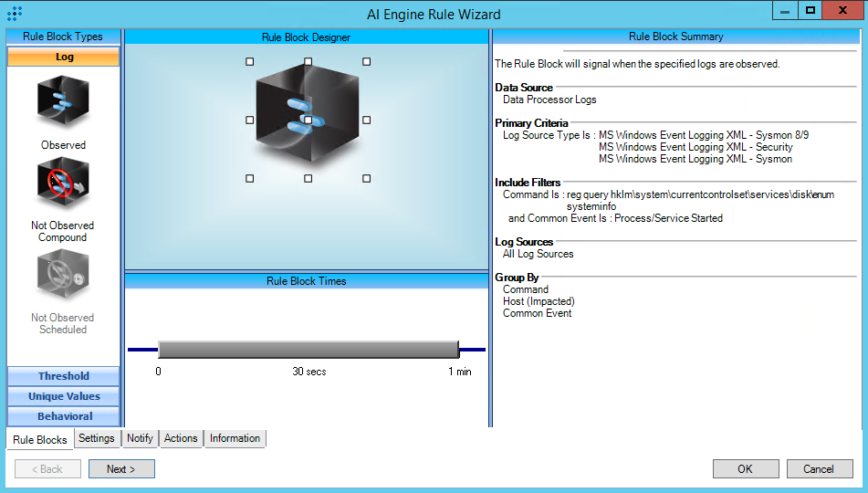Expand the Threshold rule block section
Screen dimensions: 868x493
(64, 376)
